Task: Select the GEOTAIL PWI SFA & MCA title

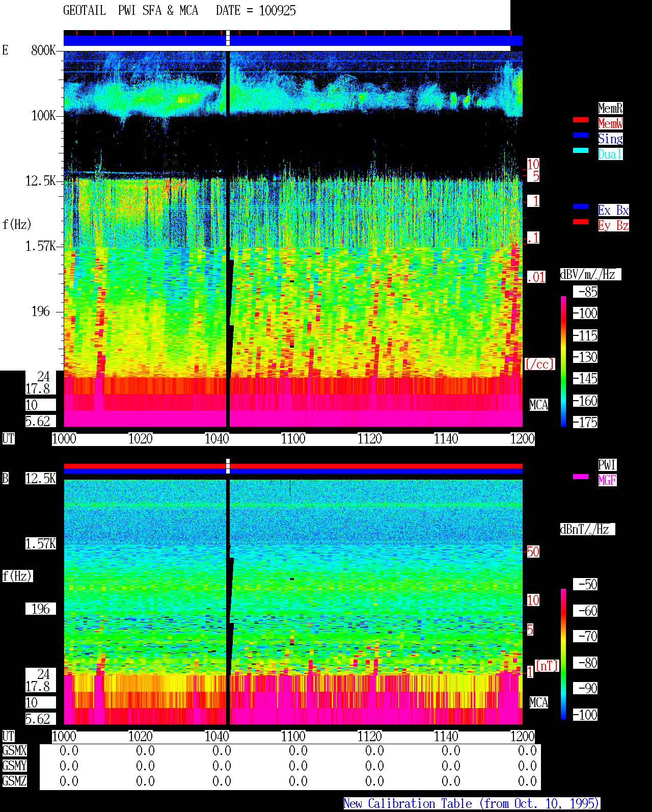Action: tap(130, 11)
